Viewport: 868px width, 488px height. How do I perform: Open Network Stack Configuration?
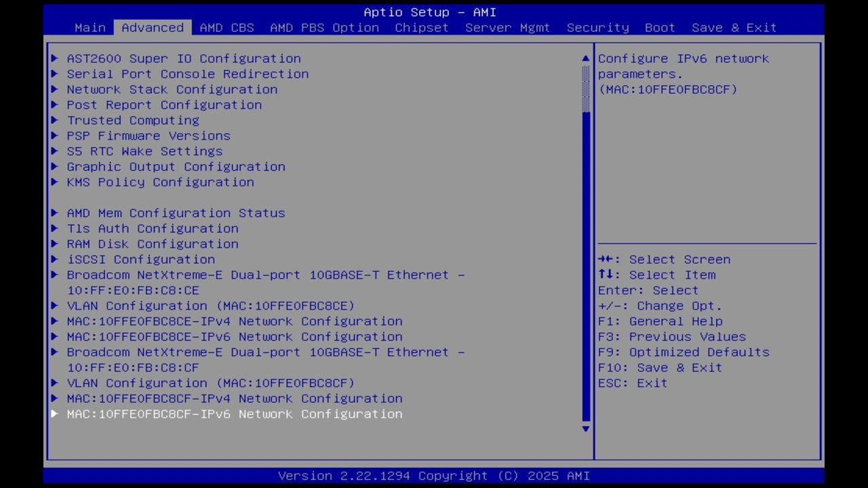(x=172, y=89)
